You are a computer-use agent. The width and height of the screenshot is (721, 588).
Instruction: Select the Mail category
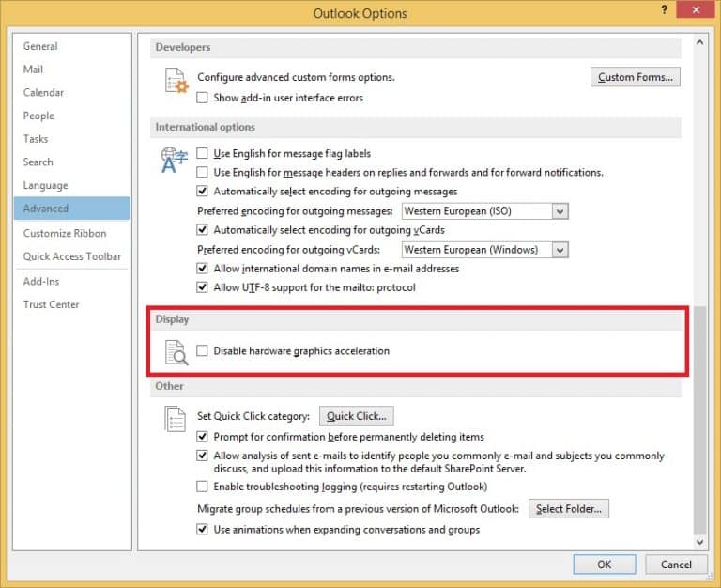click(x=72, y=69)
